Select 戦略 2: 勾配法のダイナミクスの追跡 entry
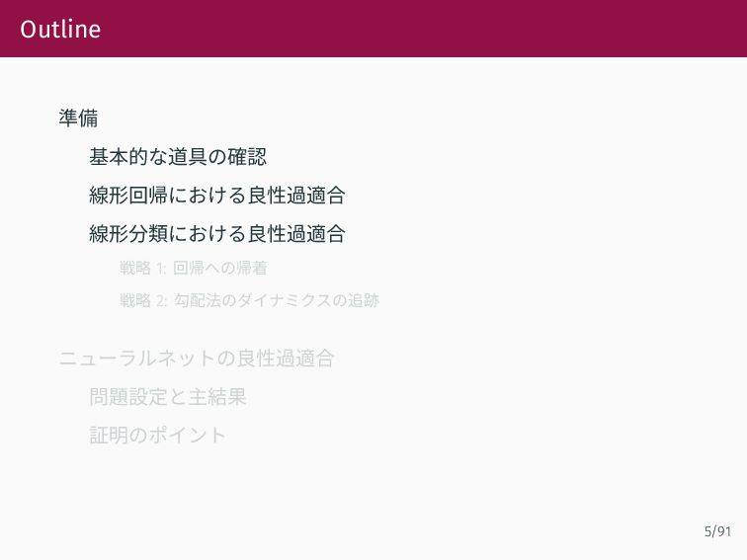This screenshot has height=560, width=747. (x=250, y=300)
